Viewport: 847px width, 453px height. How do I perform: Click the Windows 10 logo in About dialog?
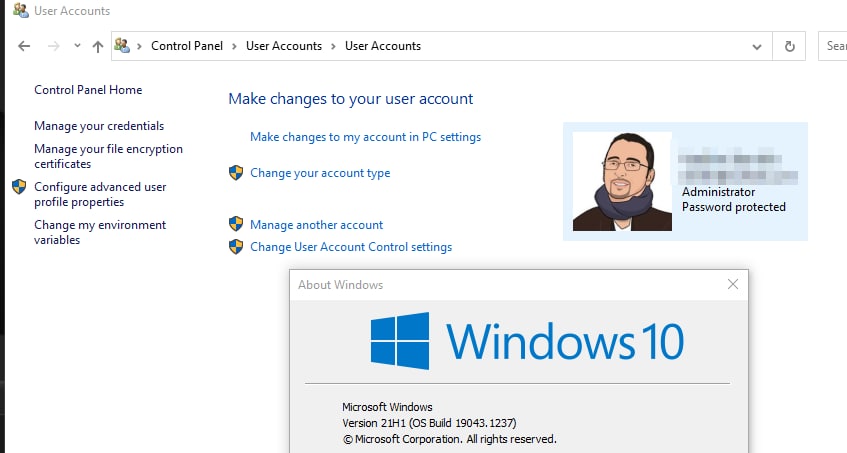[x=527, y=341]
